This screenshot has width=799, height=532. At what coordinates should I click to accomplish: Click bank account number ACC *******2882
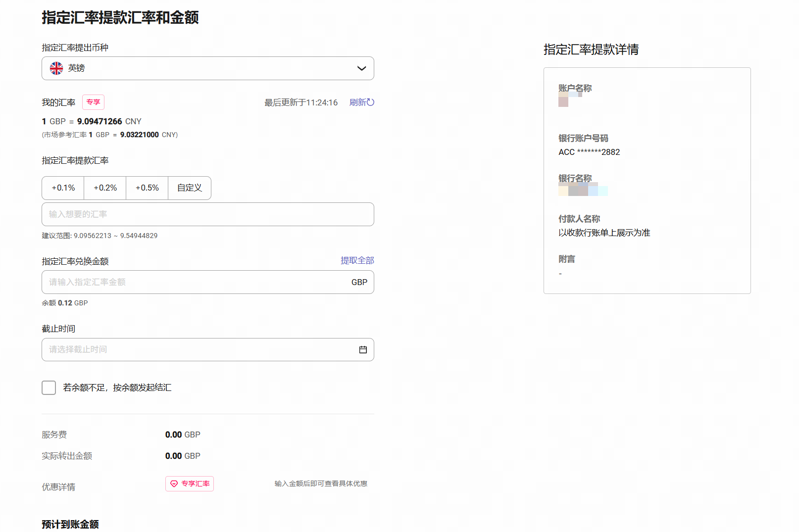click(x=589, y=152)
